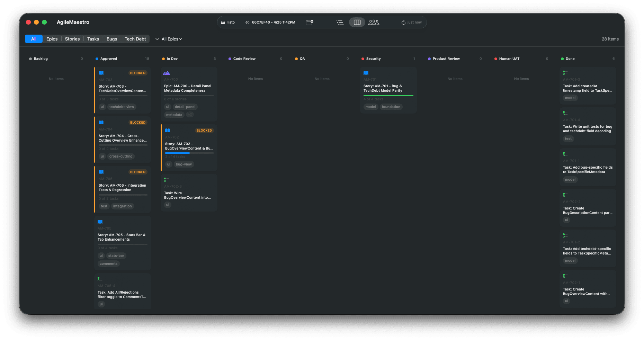Click the 66C7EF40 - 4/25 1:42PM label
Image resolution: width=644 pixels, height=340 pixels.
click(274, 23)
